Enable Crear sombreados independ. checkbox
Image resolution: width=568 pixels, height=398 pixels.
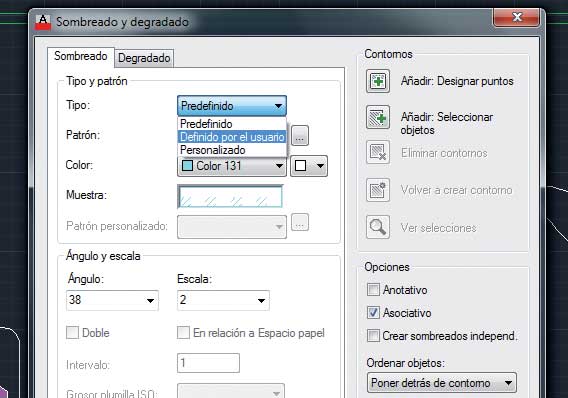(373, 336)
